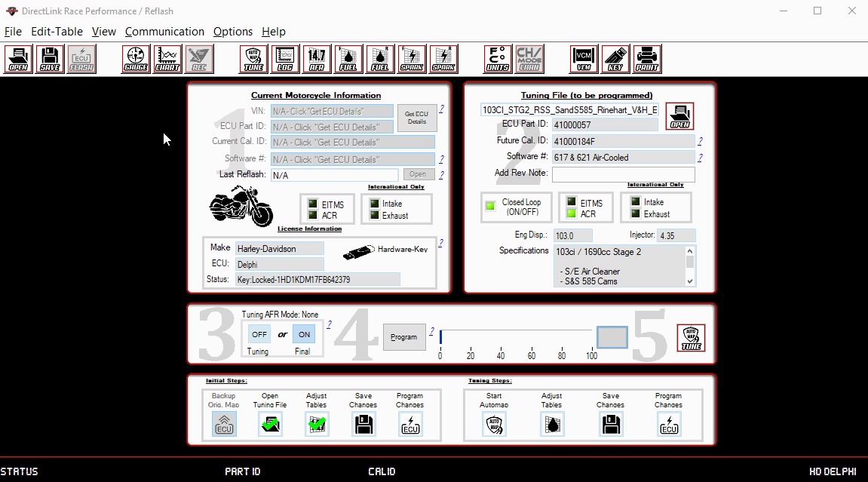Open the Units settings tool
This screenshot has width=868, height=482.
click(497, 59)
